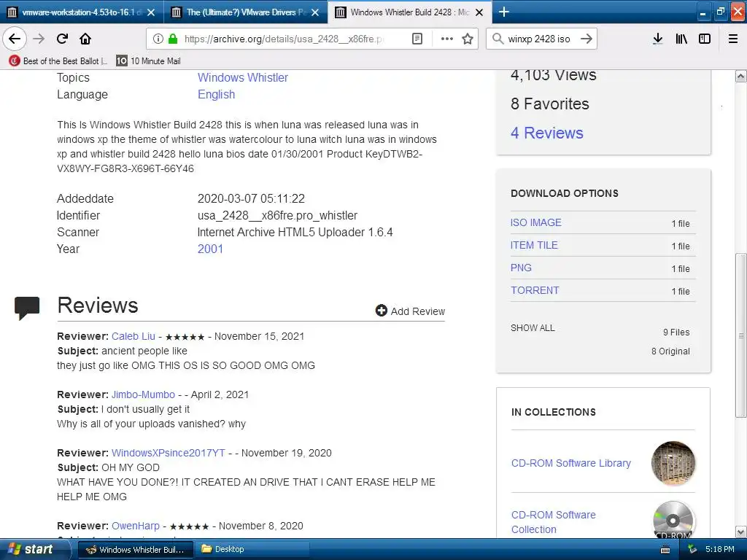Open the Library menu

point(681,39)
